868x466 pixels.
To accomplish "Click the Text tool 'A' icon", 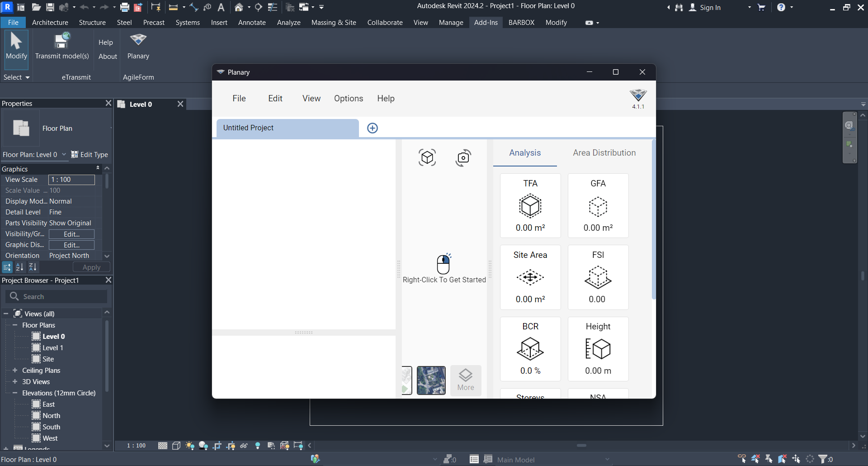I will click(221, 7).
